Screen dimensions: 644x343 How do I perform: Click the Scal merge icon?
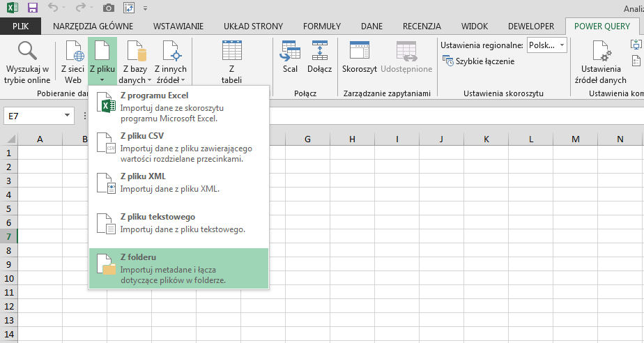click(290, 57)
